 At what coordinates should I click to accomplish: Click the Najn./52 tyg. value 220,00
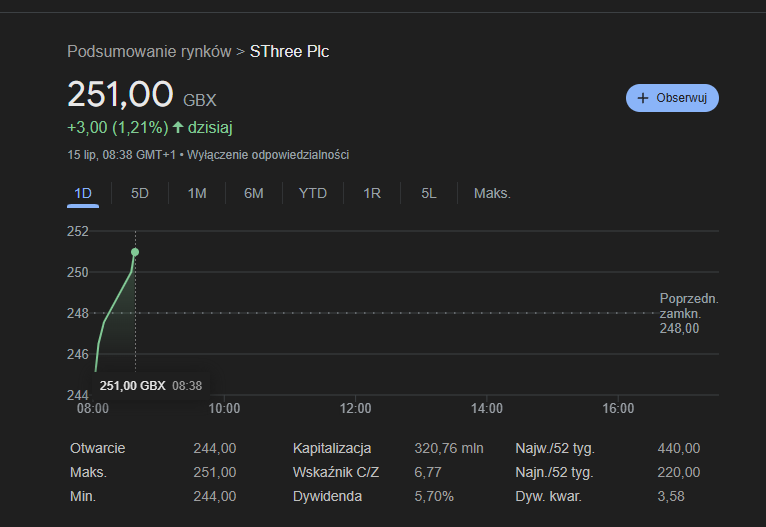[679, 472]
